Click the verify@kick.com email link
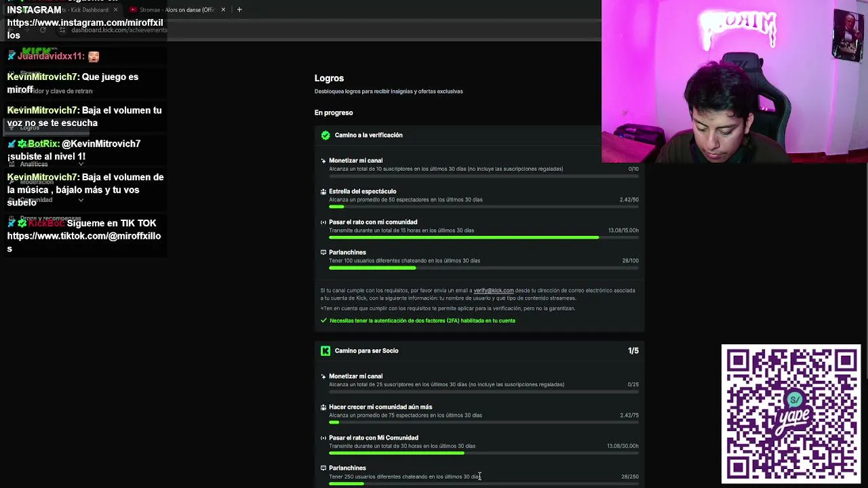The image size is (868, 488). tap(494, 290)
